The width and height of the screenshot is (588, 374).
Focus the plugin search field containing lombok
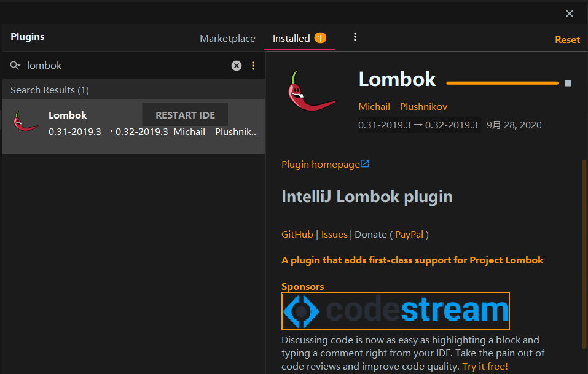tap(128, 66)
